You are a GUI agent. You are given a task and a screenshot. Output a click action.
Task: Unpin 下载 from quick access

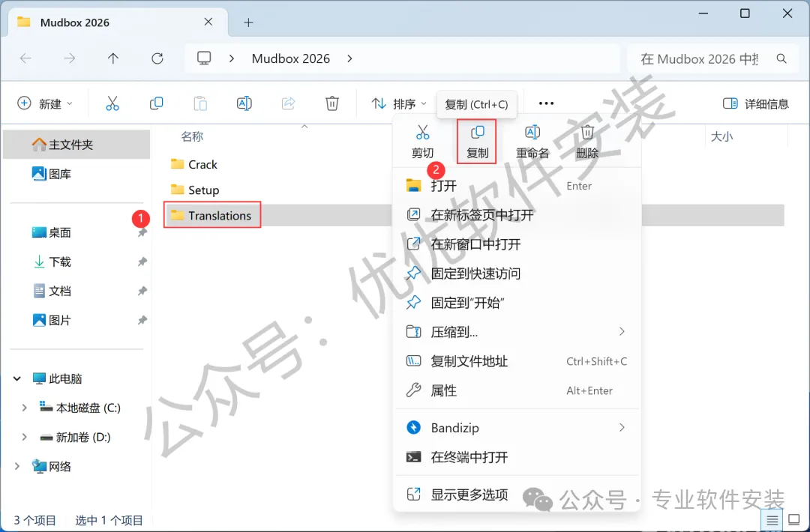point(142,262)
